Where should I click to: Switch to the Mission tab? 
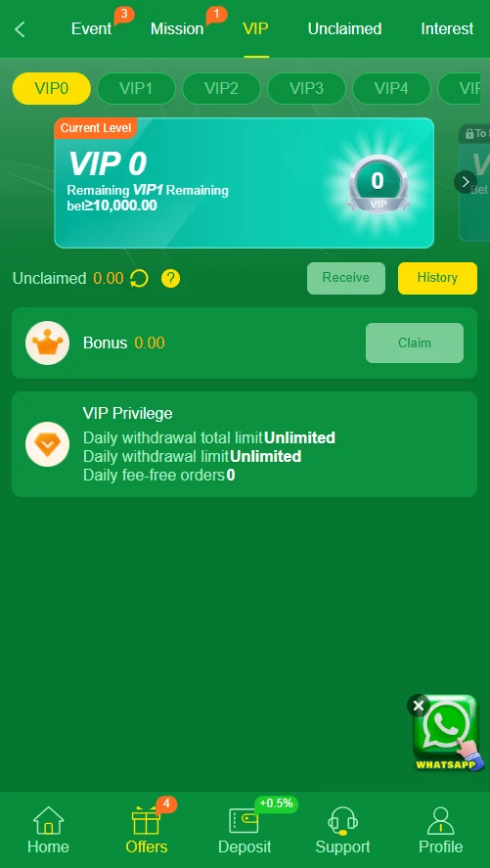click(x=177, y=28)
